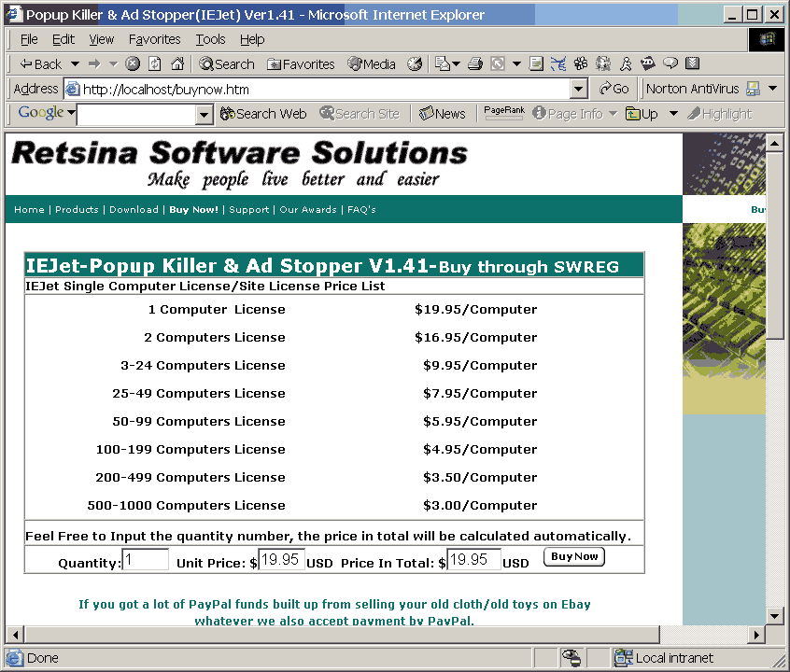Open the Media bar

coord(372,64)
